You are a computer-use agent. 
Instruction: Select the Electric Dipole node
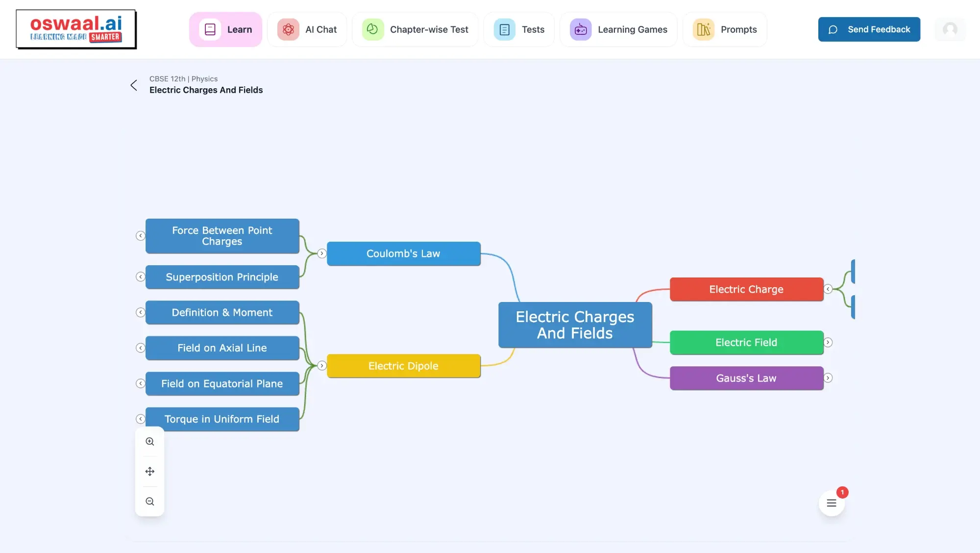click(404, 366)
